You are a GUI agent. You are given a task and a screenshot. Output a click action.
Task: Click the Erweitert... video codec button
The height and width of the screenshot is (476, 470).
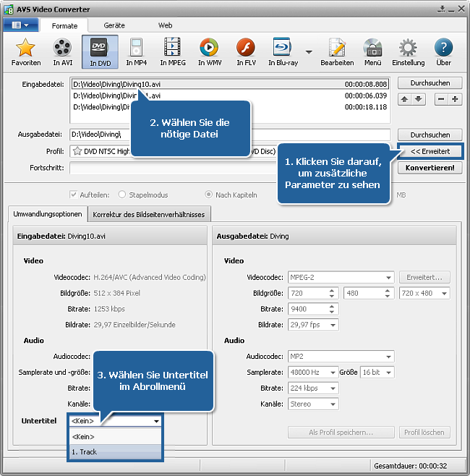[x=424, y=277]
